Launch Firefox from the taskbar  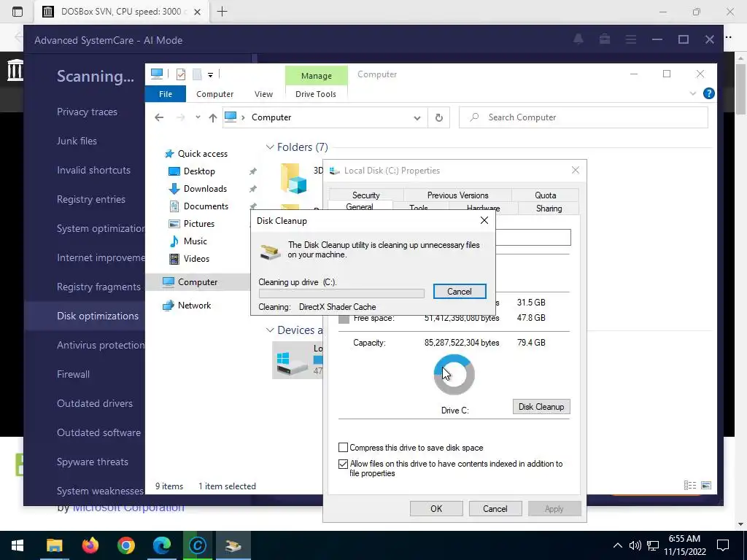click(x=90, y=545)
